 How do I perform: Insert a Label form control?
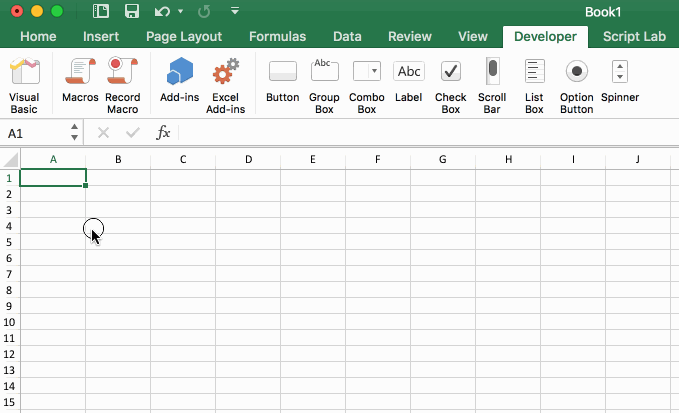(x=408, y=85)
